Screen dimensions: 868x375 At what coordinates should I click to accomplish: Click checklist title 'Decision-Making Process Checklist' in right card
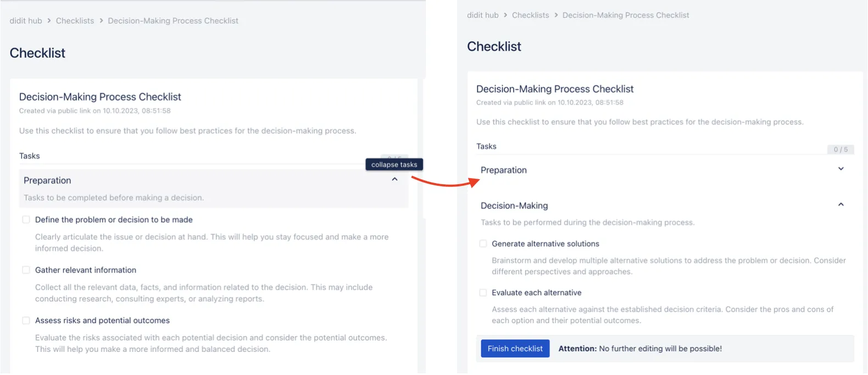(555, 89)
